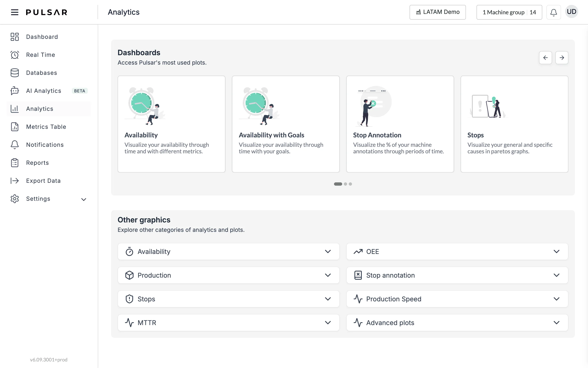Open the Stop Annotation dashboard card

pos(400,124)
